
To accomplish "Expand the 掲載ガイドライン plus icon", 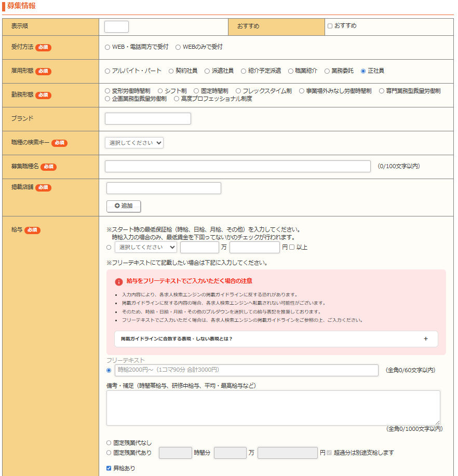I will 425,339.
